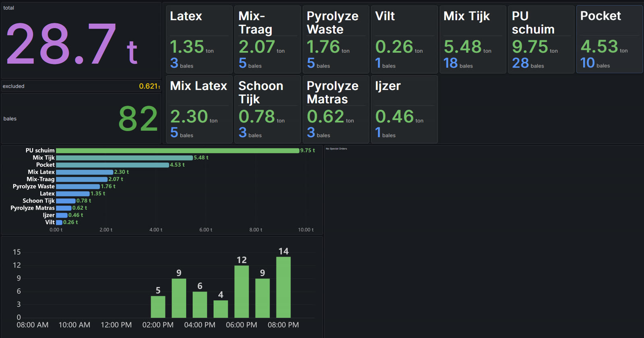
Task: Click the 02:00 PM time axis label
Action: 158,325
